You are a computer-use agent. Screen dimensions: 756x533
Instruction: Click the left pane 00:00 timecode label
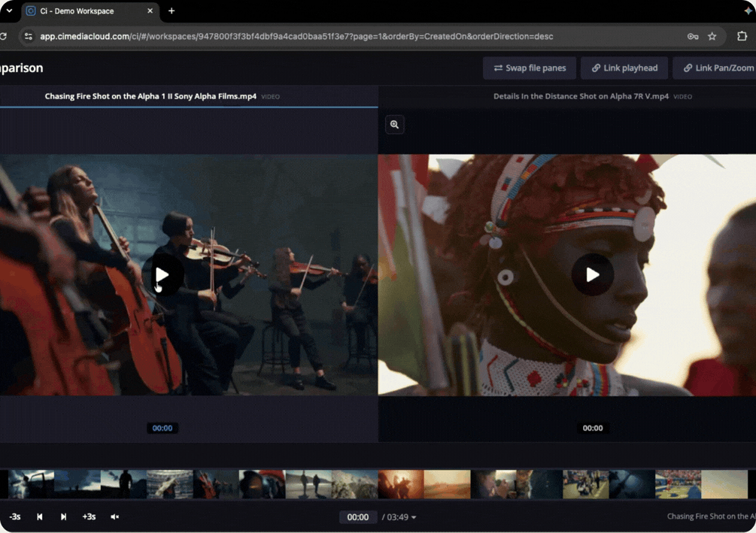(x=162, y=428)
